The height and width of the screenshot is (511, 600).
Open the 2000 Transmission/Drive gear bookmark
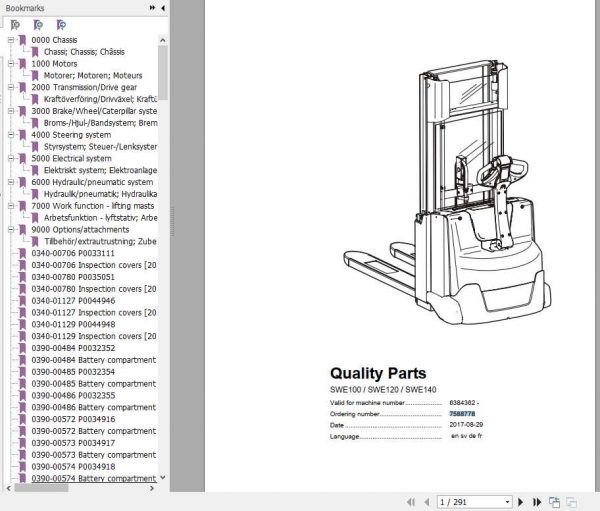click(x=84, y=87)
